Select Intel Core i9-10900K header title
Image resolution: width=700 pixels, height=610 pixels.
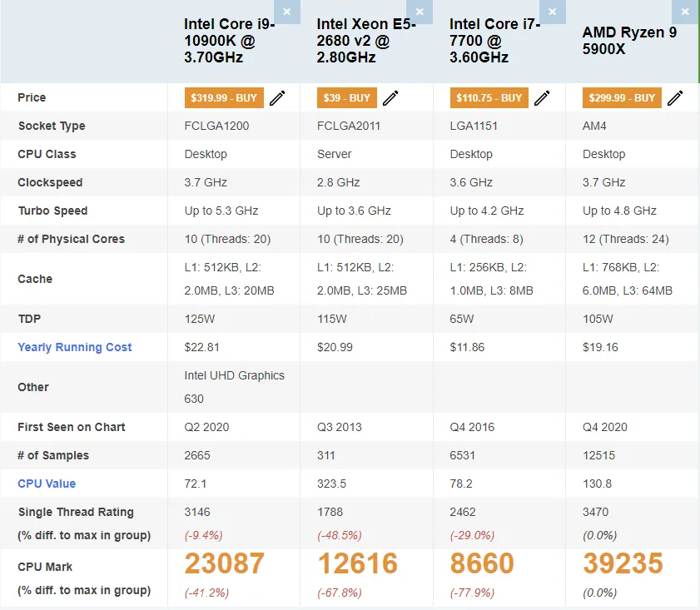pyautogui.click(x=229, y=41)
